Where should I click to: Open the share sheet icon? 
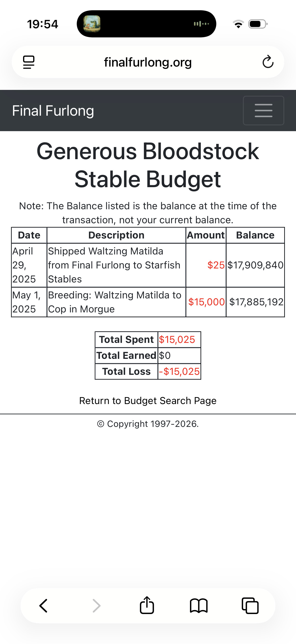coord(147,605)
